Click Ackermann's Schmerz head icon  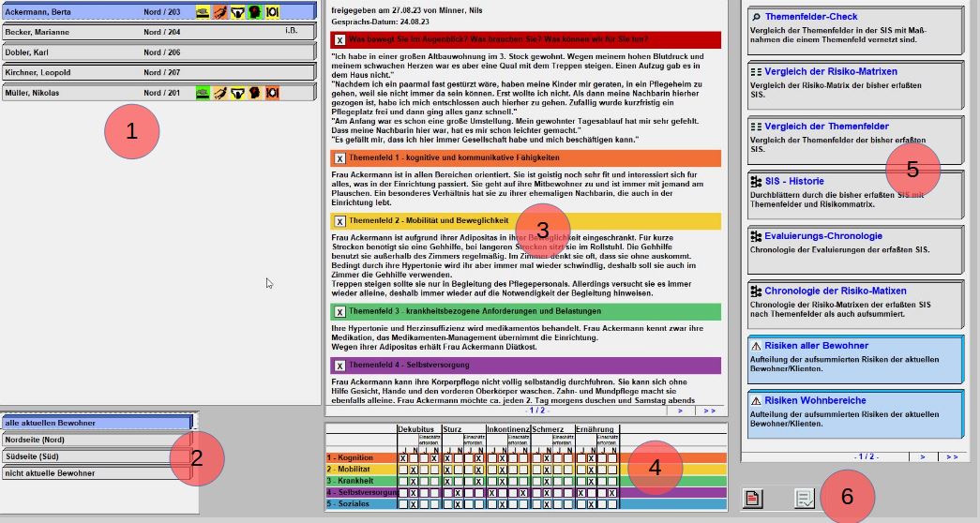coord(255,12)
